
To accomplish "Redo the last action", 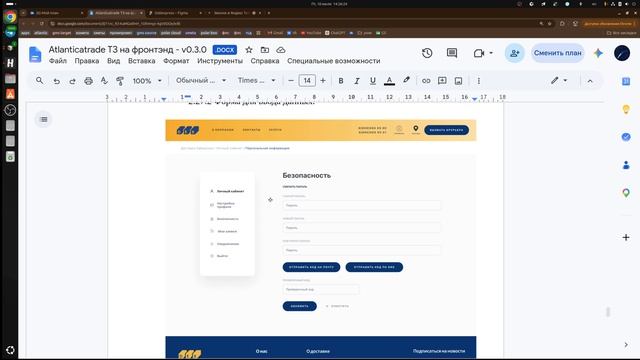I will (x=72, y=81).
